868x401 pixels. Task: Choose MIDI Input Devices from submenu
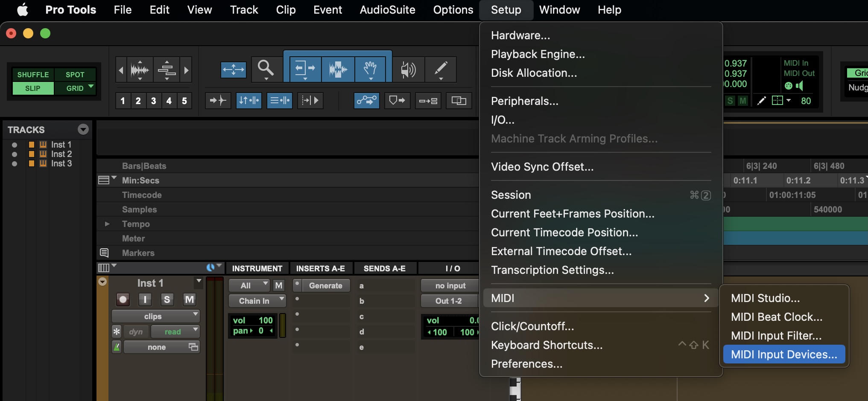coord(783,355)
